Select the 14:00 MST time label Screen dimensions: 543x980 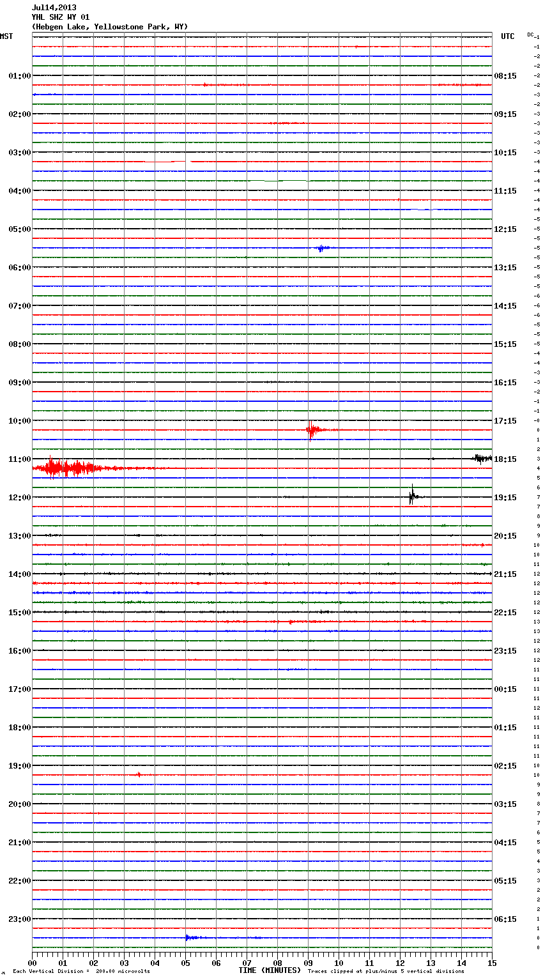(19, 574)
